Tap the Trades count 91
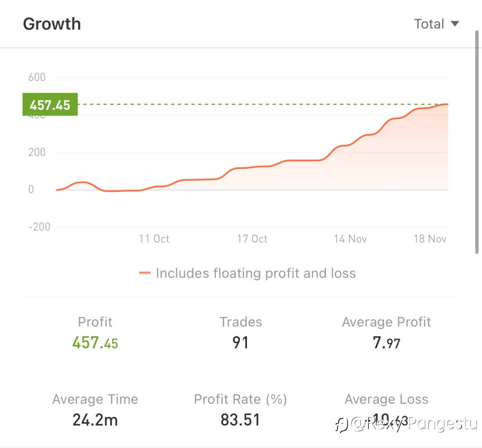 tap(240, 343)
